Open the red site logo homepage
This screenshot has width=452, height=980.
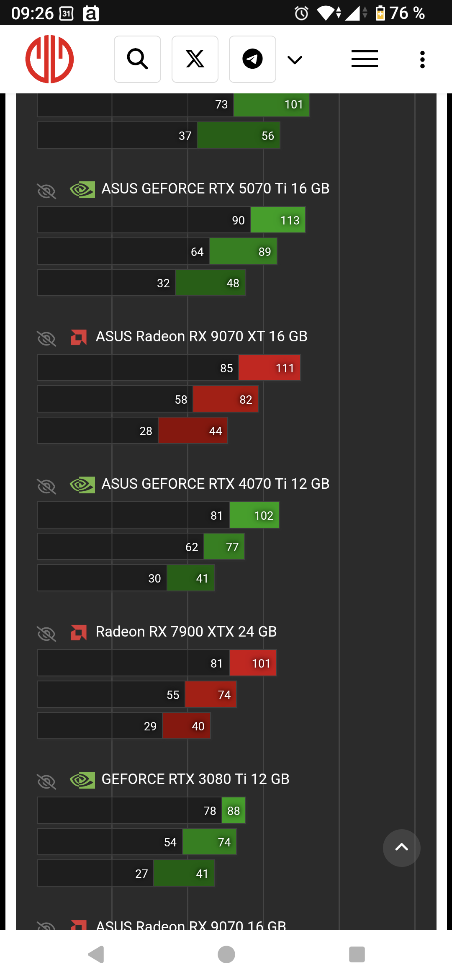50,59
